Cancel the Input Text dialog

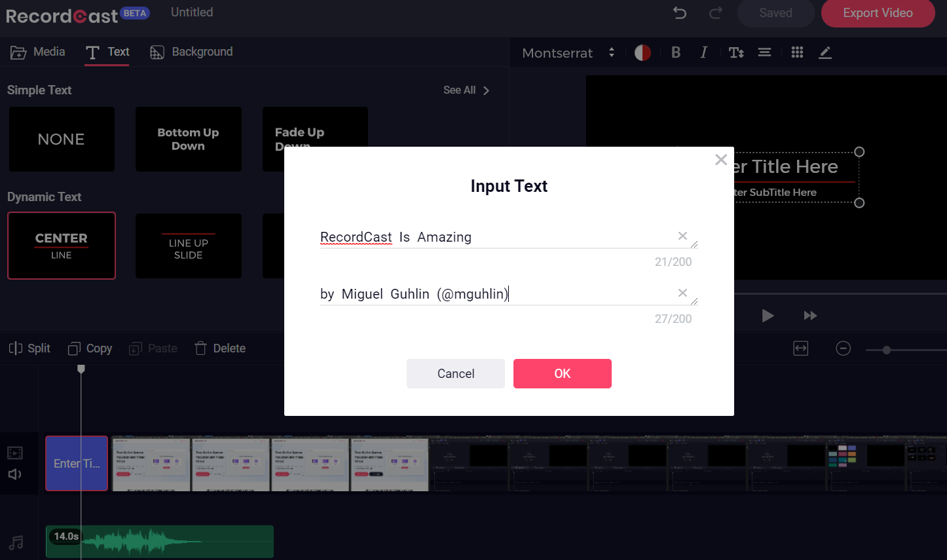[456, 373]
